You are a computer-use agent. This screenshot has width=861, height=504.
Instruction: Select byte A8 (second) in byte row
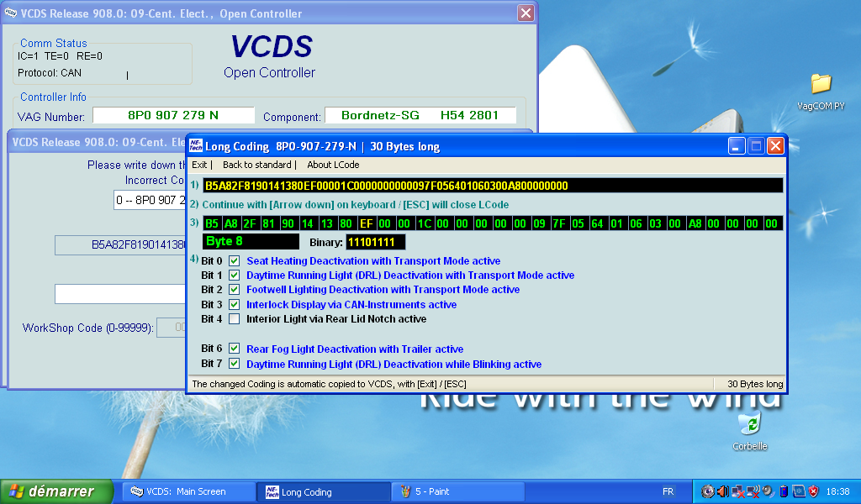(x=230, y=223)
